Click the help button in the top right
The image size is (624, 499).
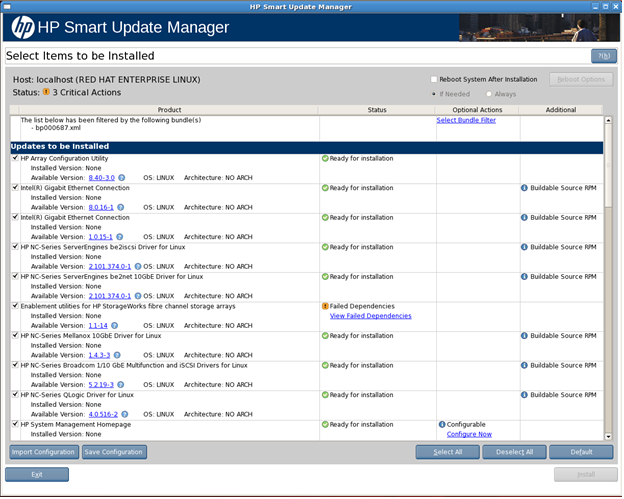pos(603,56)
